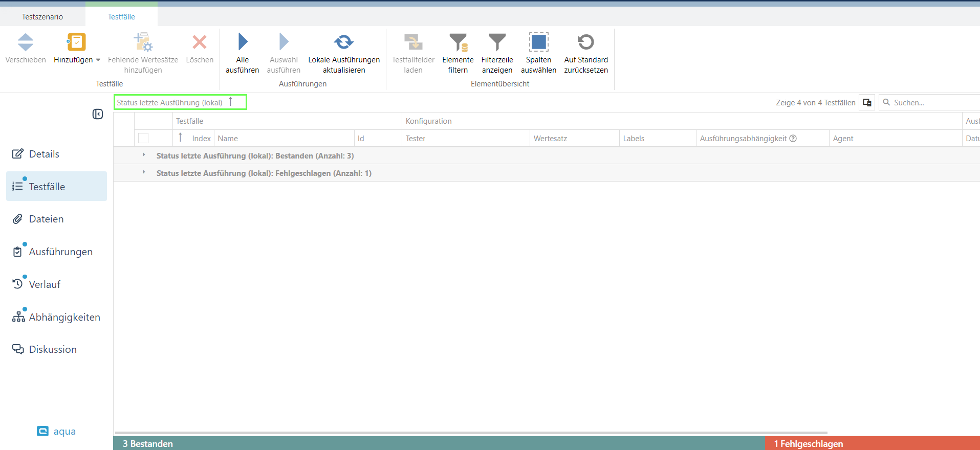Switch to the Testszenario tab
980x450 pixels.
(42, 17)
